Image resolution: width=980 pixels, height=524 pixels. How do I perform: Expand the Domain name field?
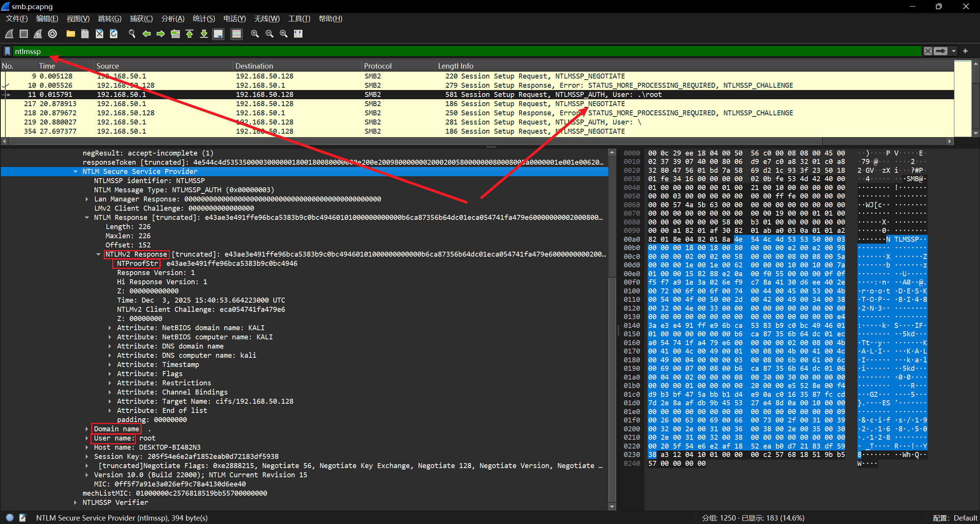point(87,429)
